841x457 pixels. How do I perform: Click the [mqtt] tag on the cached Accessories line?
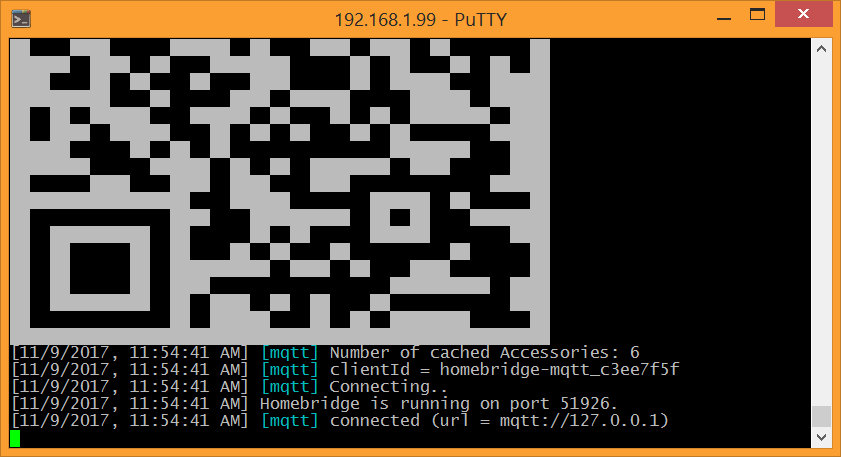pyautogui.click(x=290, y=352)
